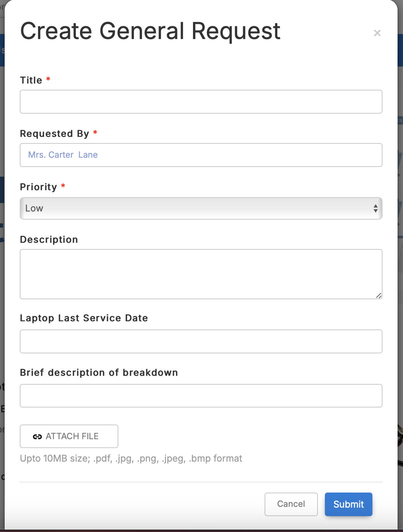This screenshot has height=532, width=403.
Task: Click the red asterisk next to Title
Action: 48,80
